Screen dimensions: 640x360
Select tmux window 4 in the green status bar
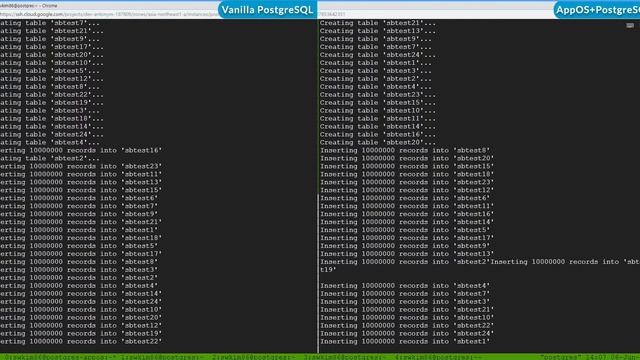438,357
